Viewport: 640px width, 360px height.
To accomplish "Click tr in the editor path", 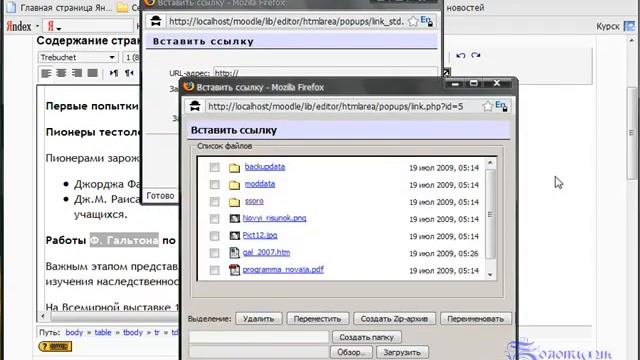I will point(157,332).
